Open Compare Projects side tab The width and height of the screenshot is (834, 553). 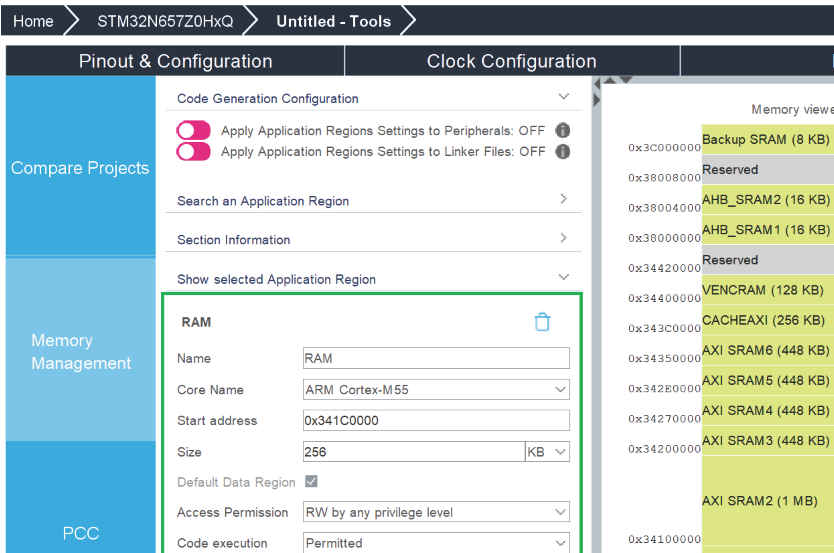click(x=81, y=167)
